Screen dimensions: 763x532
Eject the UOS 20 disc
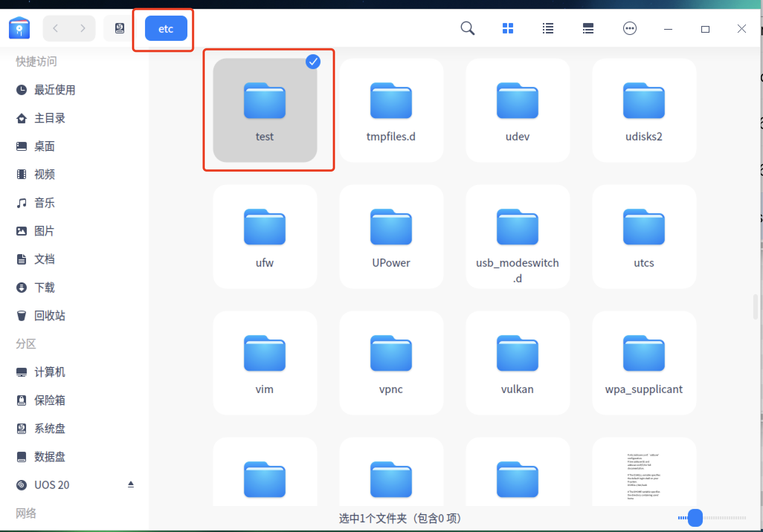(x=131, y=484)
